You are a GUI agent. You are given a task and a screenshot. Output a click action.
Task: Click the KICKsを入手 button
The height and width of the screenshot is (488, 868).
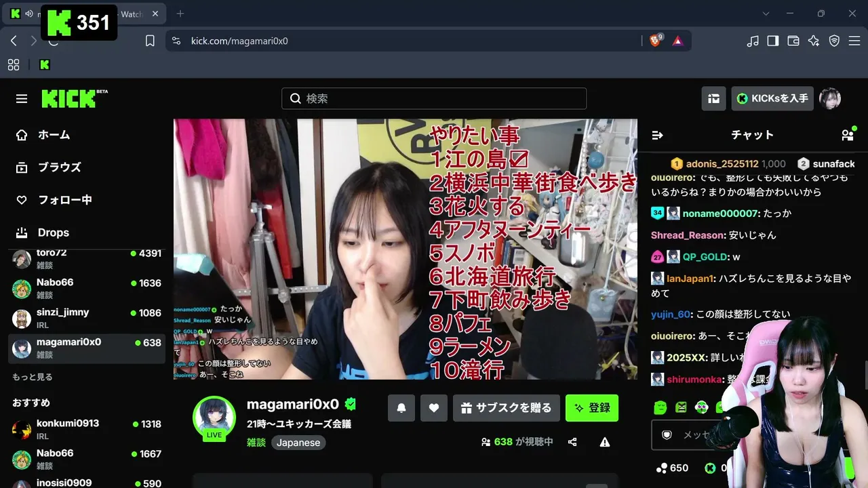pyautogui.click(x=772, y=98)
